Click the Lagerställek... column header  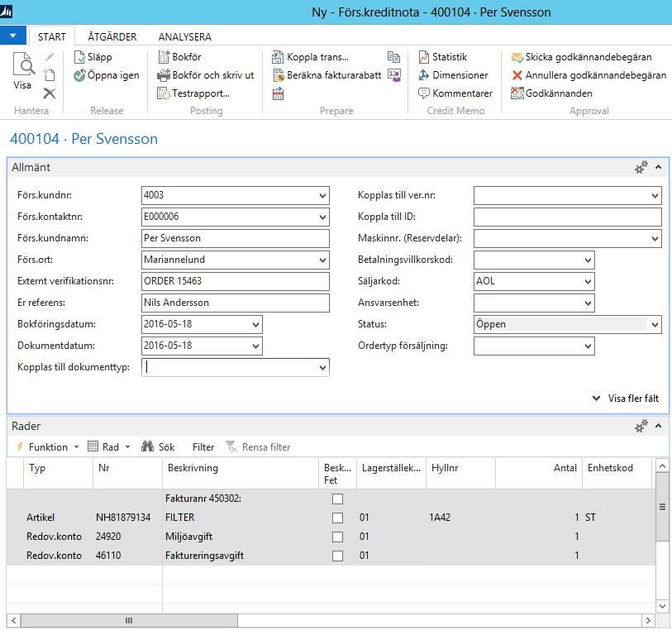(x=391, y=473)
